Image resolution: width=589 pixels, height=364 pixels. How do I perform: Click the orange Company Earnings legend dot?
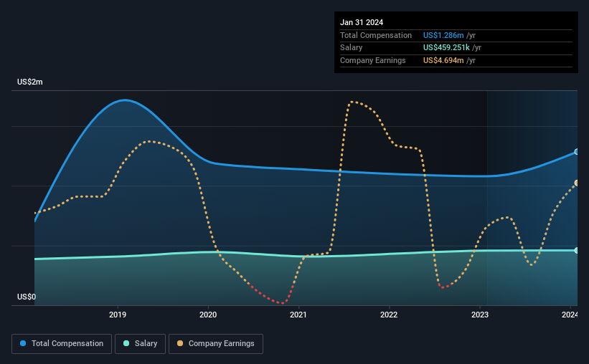(x=180, y=343)
